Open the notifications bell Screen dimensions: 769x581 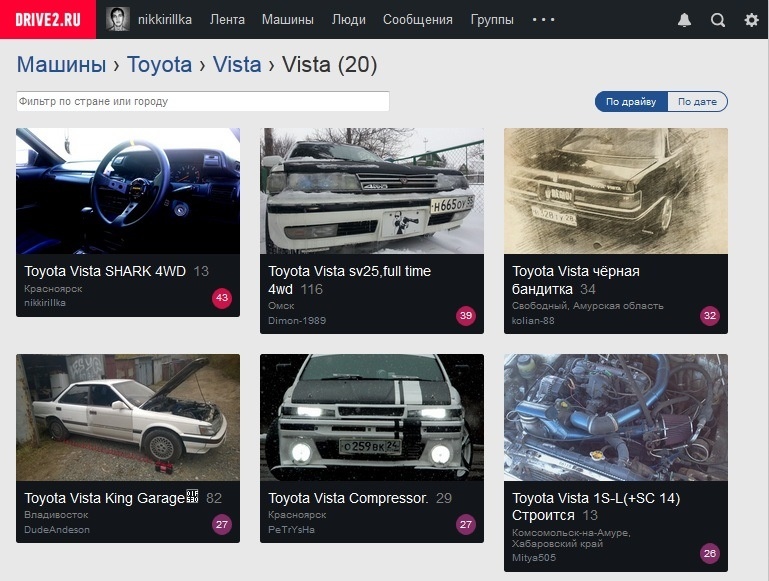tap(684, 20)
